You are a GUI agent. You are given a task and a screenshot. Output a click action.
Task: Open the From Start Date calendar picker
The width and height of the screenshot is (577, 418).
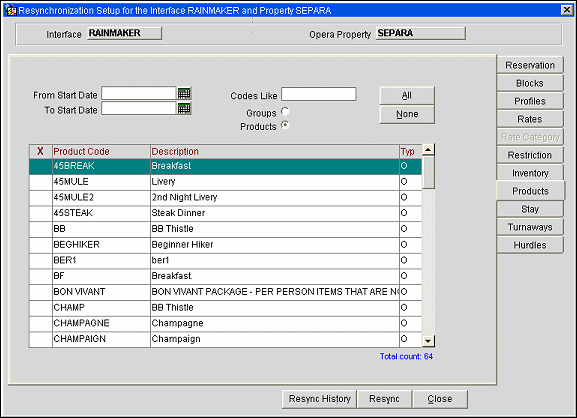tap(184, 93)
